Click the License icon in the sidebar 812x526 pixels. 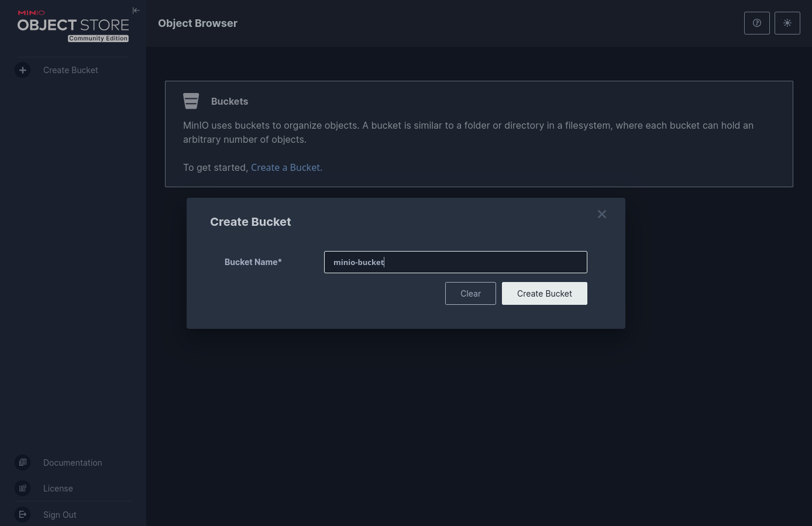(23, 489)
